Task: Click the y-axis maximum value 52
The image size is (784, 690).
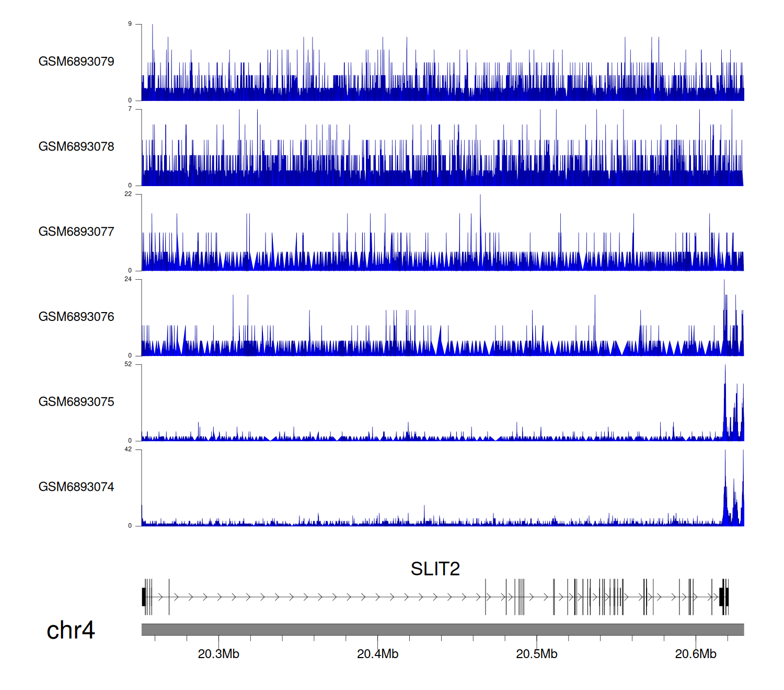Action: click(128, 364)
